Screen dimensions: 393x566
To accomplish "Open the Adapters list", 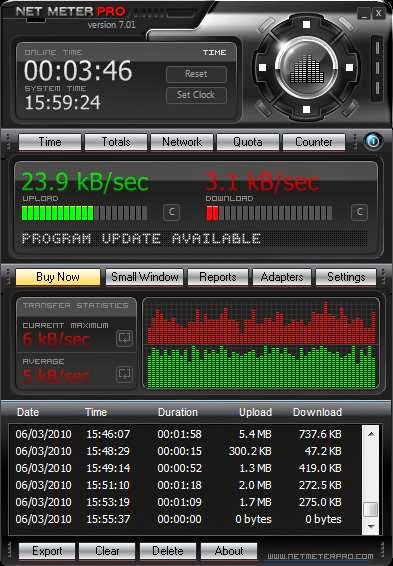I will click(281, 277).
